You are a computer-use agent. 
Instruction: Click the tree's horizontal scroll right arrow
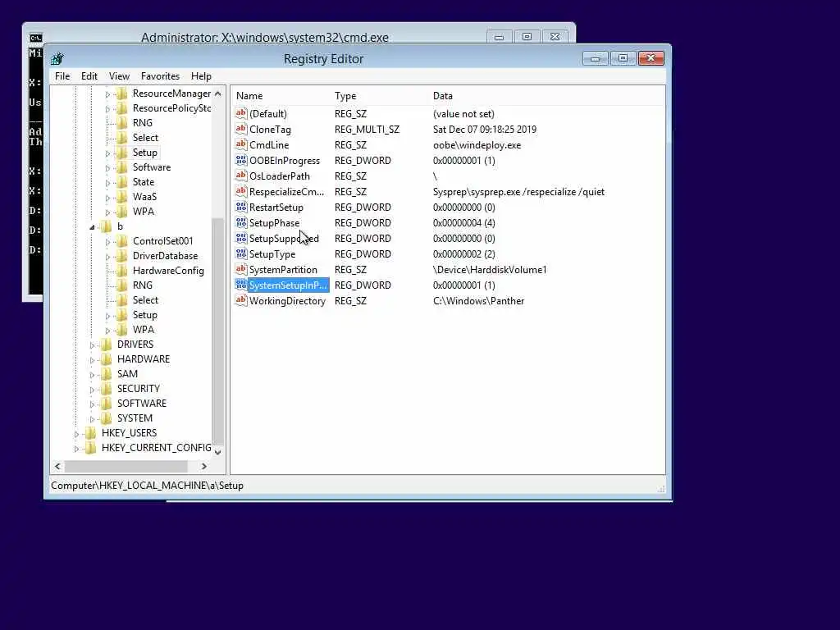[x=204, y=466]
